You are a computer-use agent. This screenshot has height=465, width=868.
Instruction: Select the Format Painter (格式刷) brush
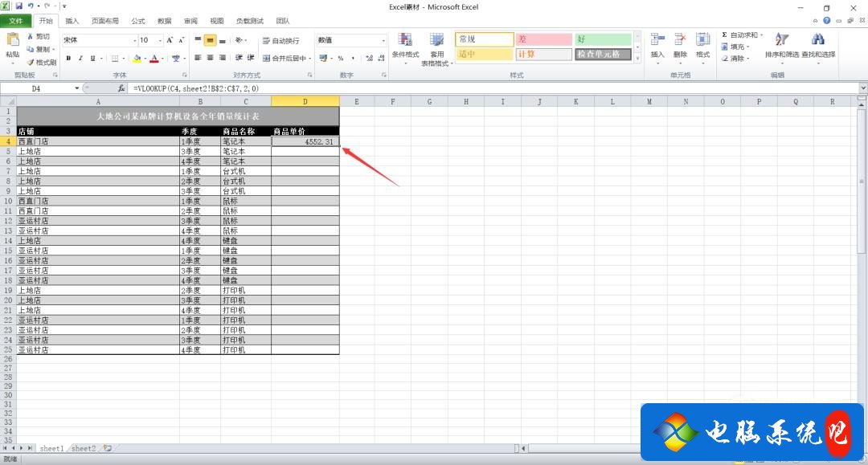coord(31,62)
